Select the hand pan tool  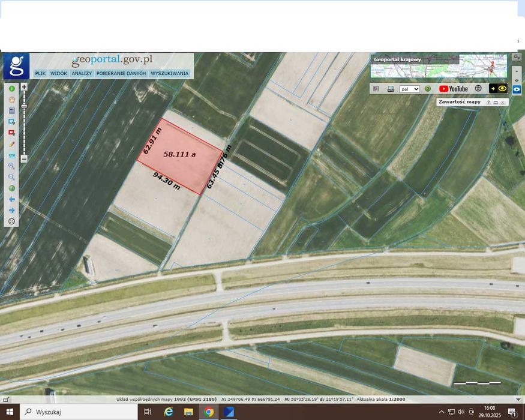click(12, 100)
